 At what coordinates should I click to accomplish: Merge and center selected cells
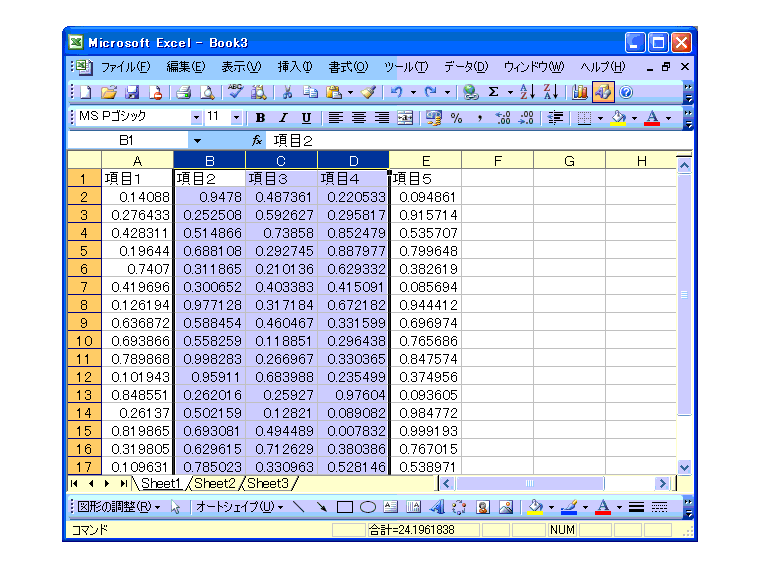tap(405, 118)
